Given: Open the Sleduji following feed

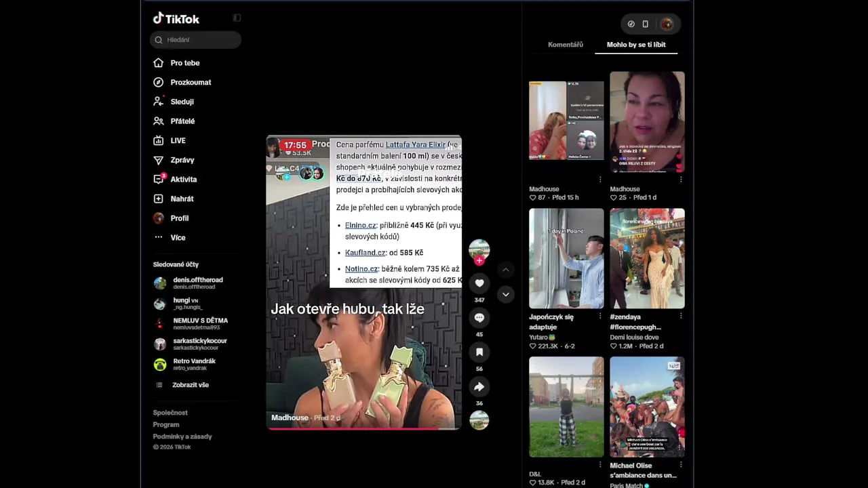Looking at the screenshot, I should tap(182, 102).
